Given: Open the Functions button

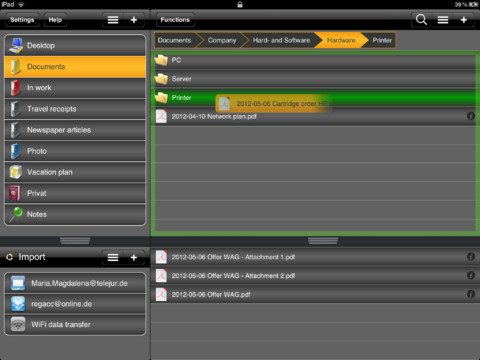Looking at the screenshot, I should [x=175, y=20].
